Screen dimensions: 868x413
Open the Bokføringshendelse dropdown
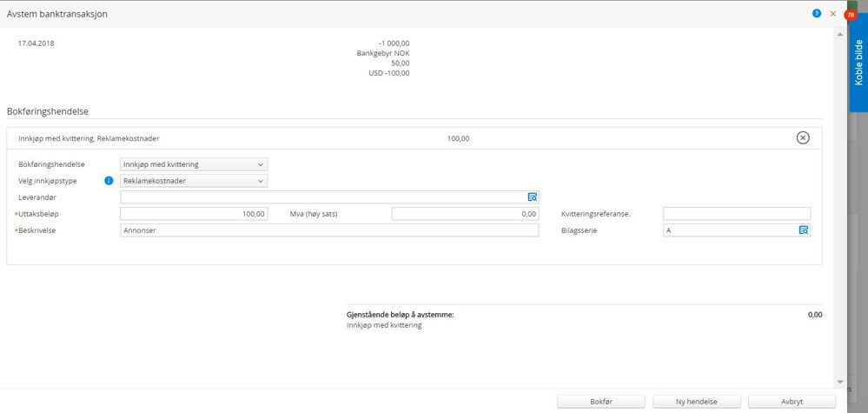[194, 163]
